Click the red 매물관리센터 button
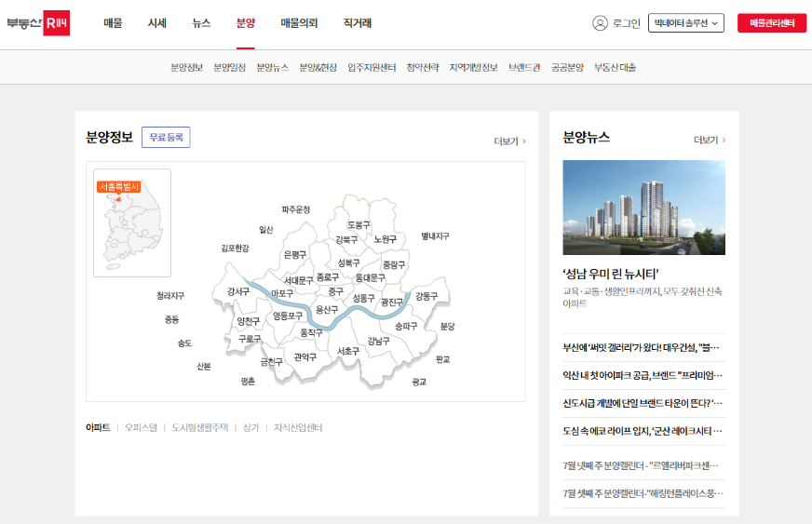The height and width of the screenshot is (524, 812). point(772,23)
